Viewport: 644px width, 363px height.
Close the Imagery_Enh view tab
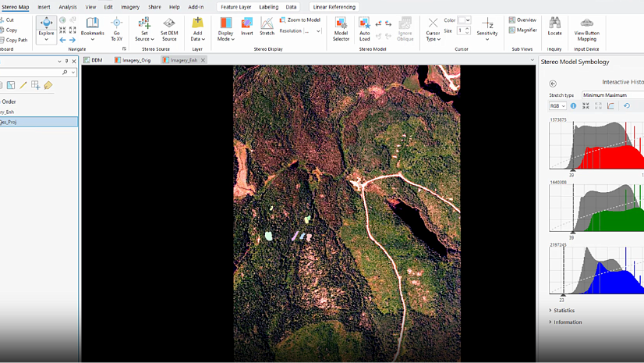point(203,60)
